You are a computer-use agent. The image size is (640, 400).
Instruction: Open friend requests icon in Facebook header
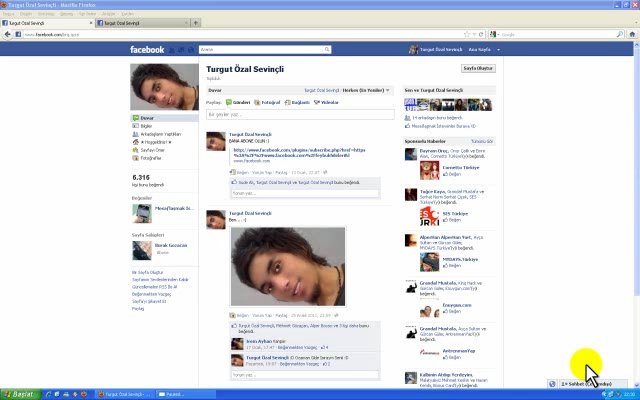click(x=172, y=50)
